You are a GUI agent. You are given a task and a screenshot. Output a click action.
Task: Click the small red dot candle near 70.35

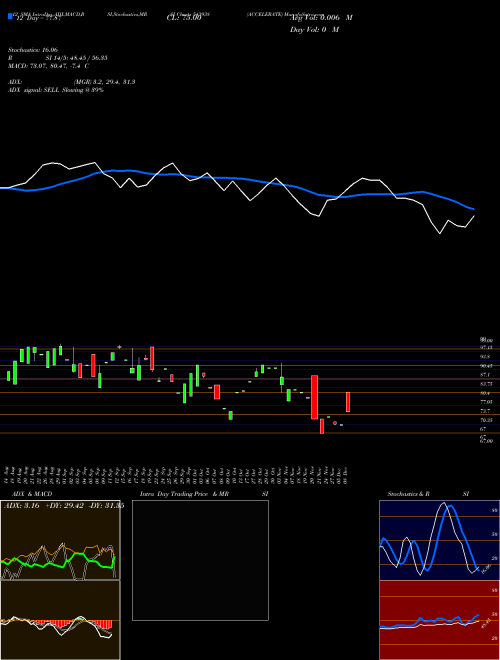335,423
